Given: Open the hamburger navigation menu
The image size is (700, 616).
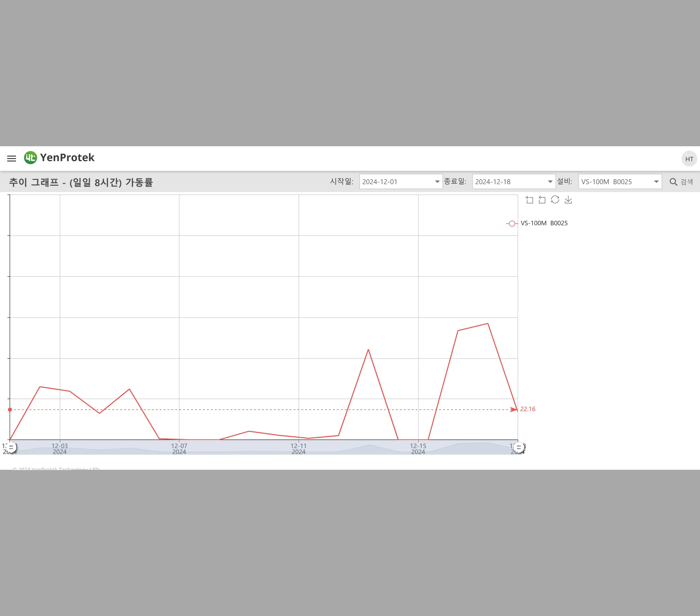Looking at the screenshot, I should tap(12, 159).
